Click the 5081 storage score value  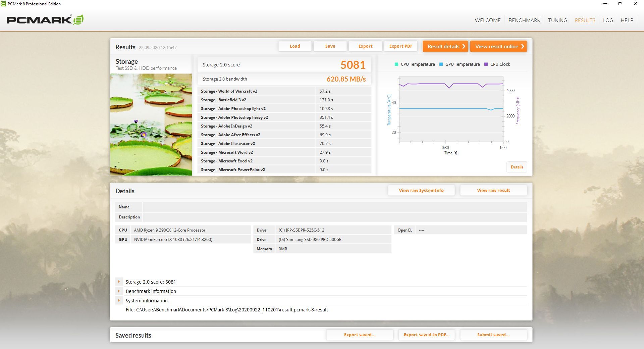pos(353,65)
